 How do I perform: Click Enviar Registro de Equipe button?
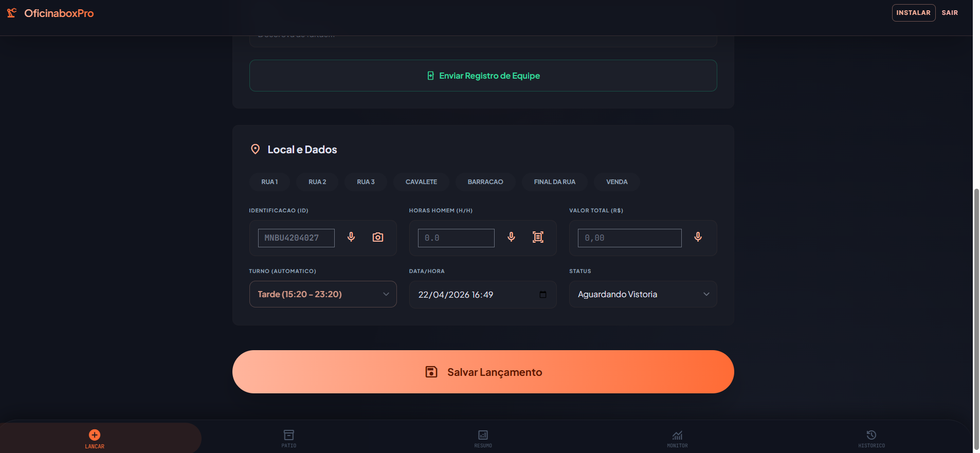pos(483,76)
